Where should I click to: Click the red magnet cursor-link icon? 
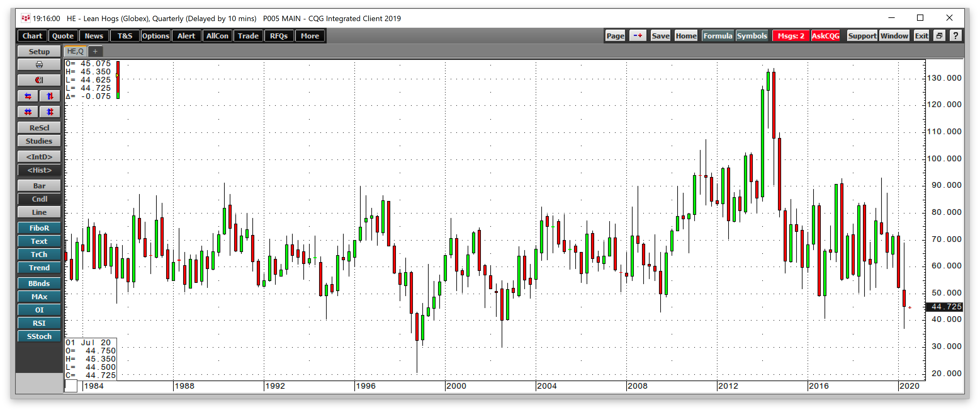[x=39, y=80]
